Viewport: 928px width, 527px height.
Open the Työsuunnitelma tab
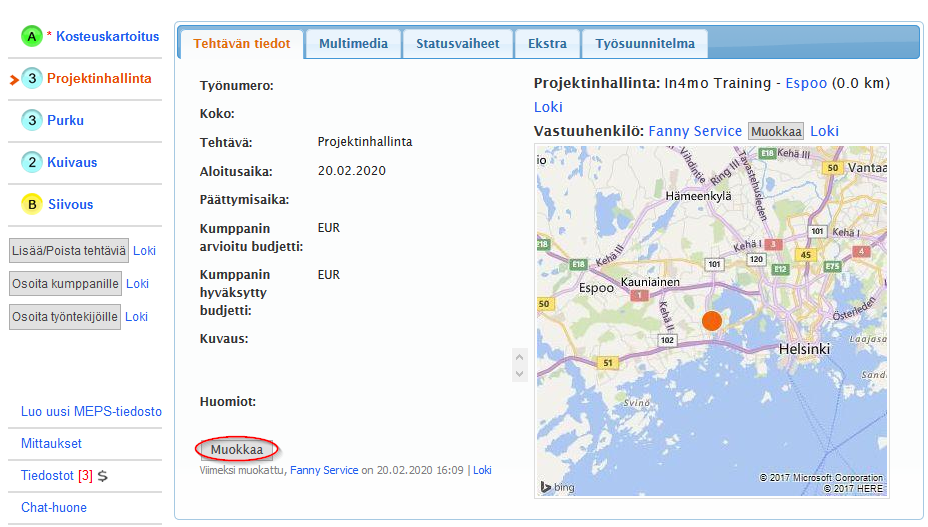pyautogui.click(x=644, y=44)
